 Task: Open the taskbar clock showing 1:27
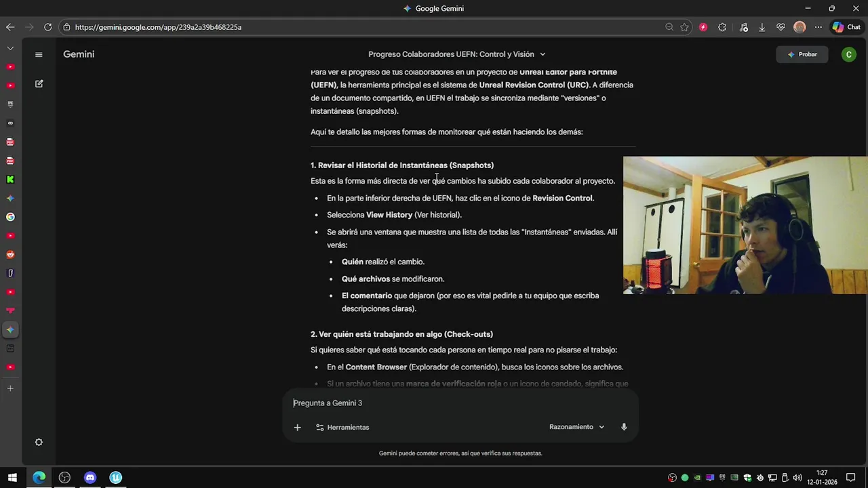[x=822, y=477]
